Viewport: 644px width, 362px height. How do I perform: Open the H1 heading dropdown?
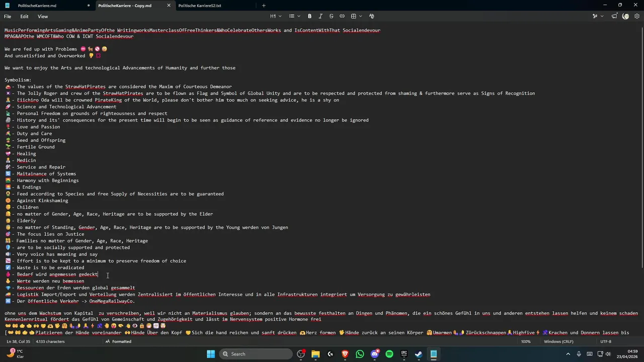(x=276, y=16)
